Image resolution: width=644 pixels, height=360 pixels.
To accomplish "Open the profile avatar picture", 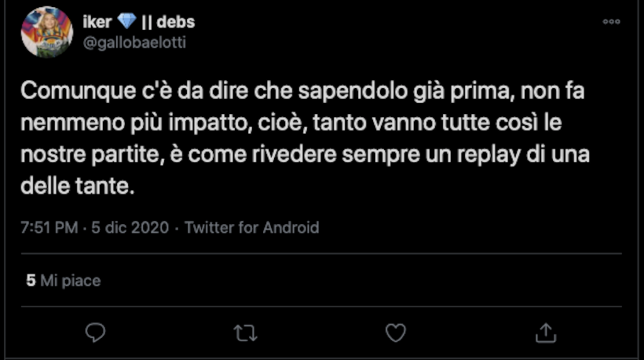I will pyautogui.click(x=47, y=32).
